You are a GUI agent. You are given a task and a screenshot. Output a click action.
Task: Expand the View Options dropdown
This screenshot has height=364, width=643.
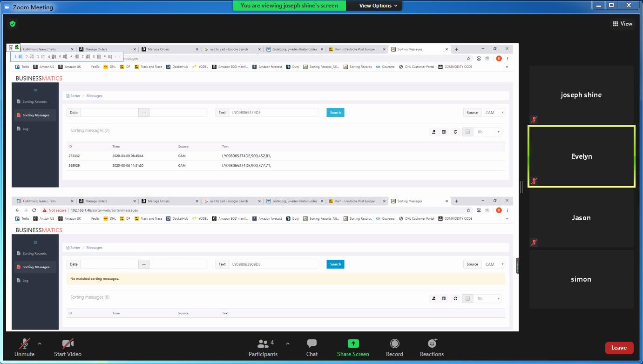point(378,6)
